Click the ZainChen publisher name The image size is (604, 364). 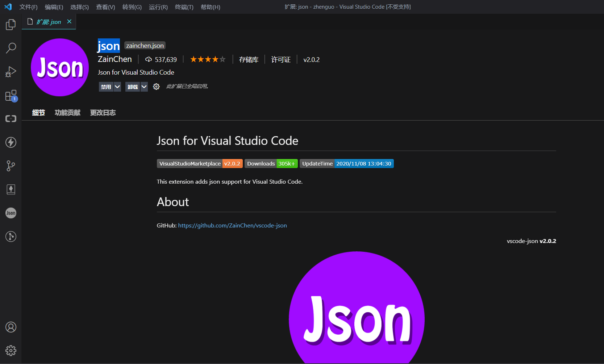click(115, 59)
